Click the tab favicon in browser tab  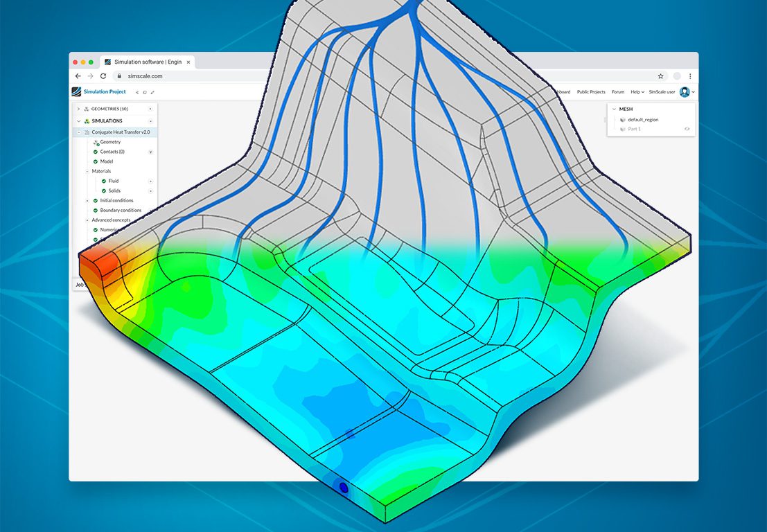(x=107, y=62)
